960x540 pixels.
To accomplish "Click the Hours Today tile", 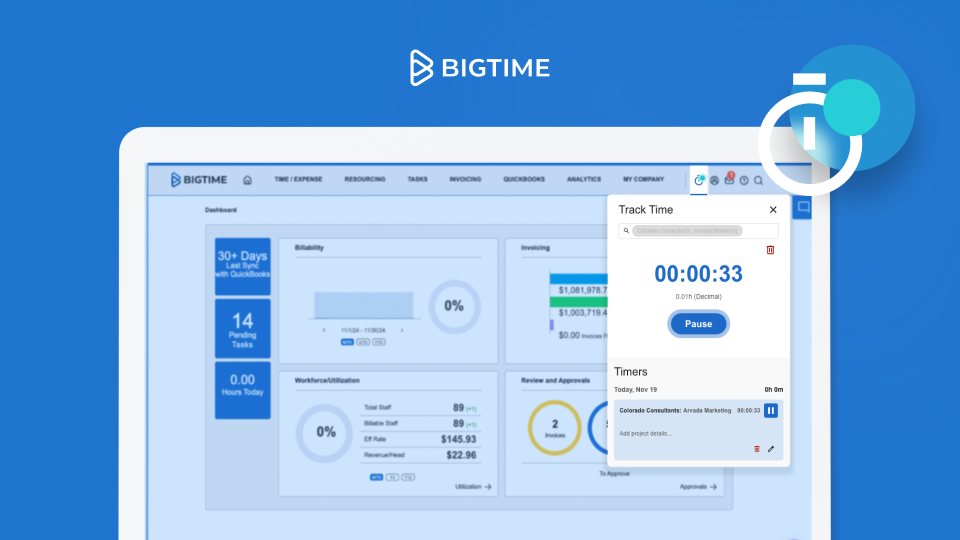I will click(242, 390).
